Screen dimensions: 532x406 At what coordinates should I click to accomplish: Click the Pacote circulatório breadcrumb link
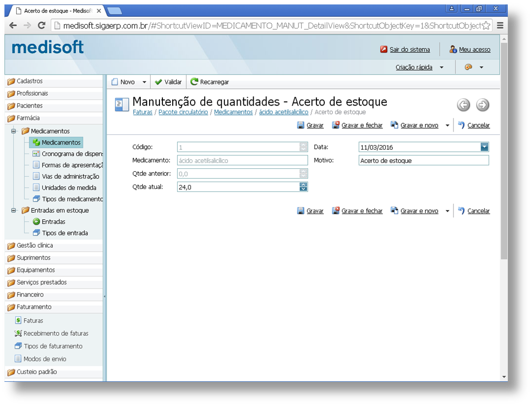click(x=183, y=112)
